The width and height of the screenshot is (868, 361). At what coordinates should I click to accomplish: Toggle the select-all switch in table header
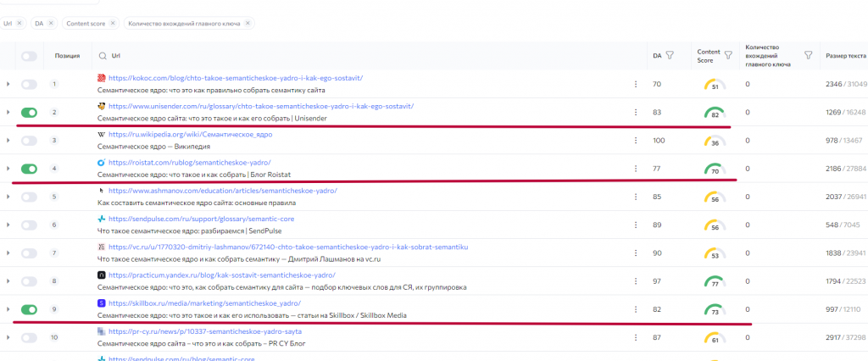[30, 56]
